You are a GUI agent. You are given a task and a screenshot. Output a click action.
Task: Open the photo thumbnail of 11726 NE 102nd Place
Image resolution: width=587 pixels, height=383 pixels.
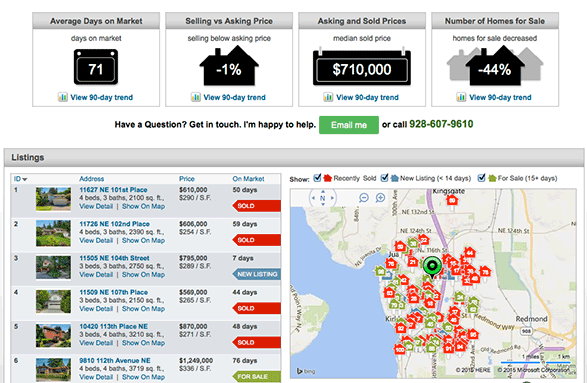53,233
